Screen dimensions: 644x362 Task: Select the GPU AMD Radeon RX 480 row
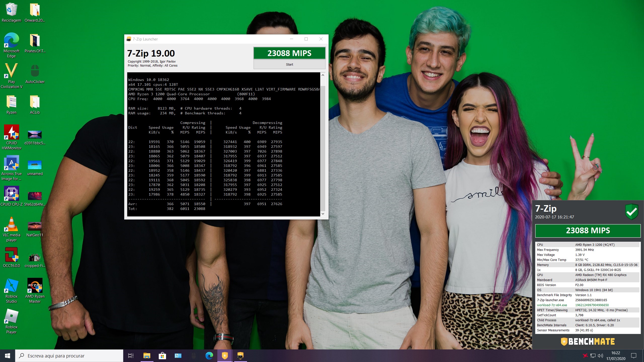[x=588, y=275]
